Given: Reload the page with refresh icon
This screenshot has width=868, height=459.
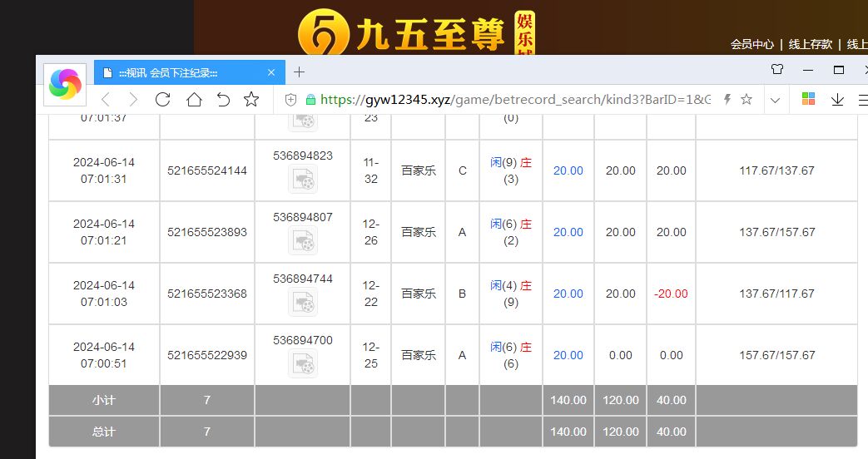Looking at the screenshot, I should pyautogui.click(x=163, y=100).
